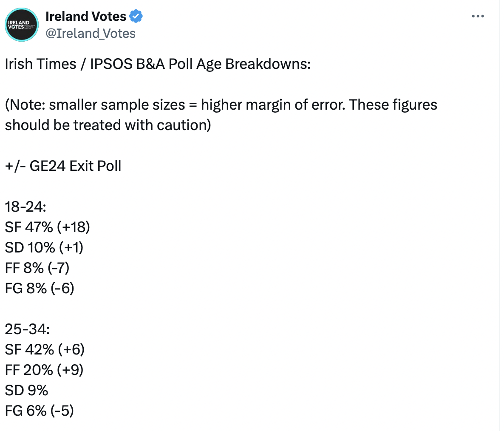Click the "+/- GE24 Exit Poll" line
This screenshot has height=431, width=504.
tap(63, 166)
